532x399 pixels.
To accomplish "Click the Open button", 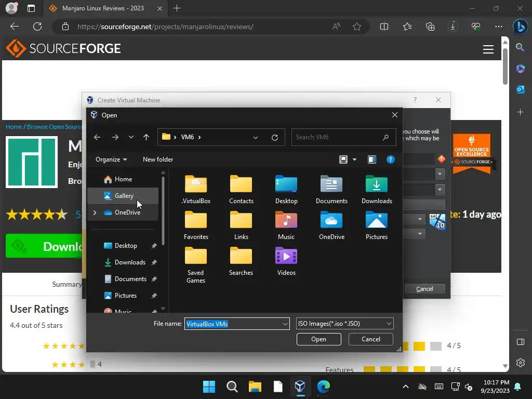I will 318,339.
